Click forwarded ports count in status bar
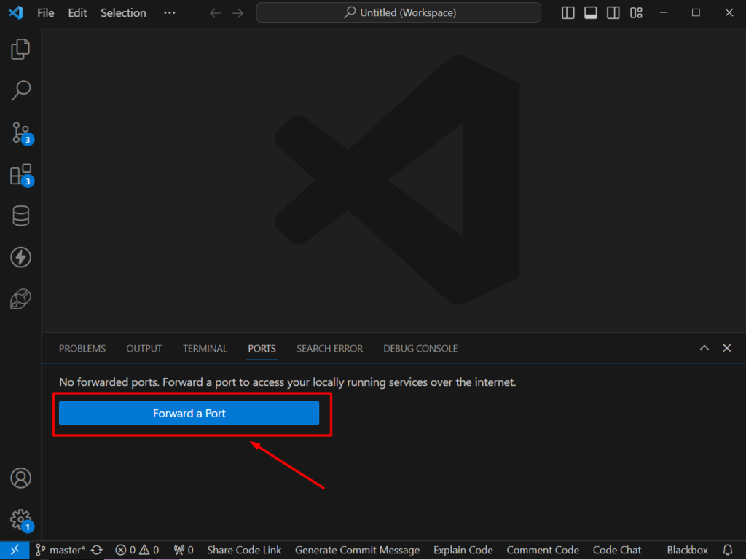 pos(184,550)
